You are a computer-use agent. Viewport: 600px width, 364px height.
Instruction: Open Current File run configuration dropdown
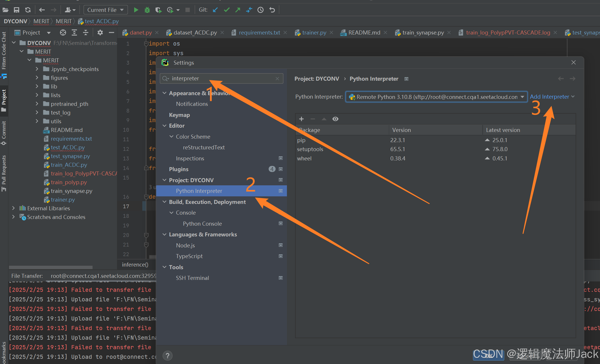tap(106, 10)
